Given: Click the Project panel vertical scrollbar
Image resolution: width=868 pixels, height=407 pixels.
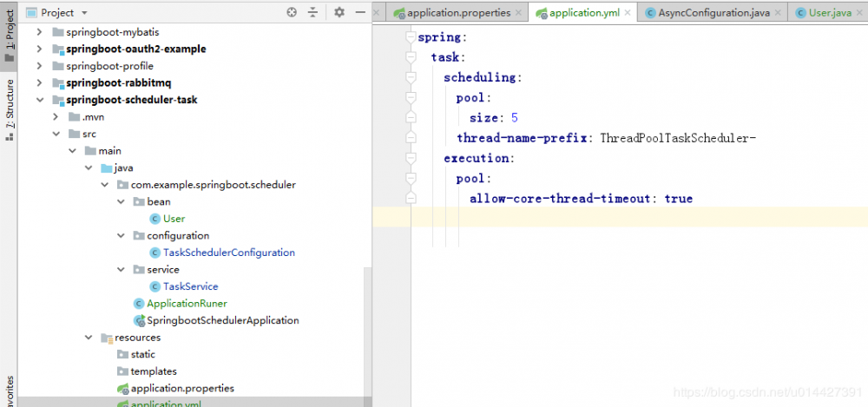Looking at the screenshot, I should (368, 337).
